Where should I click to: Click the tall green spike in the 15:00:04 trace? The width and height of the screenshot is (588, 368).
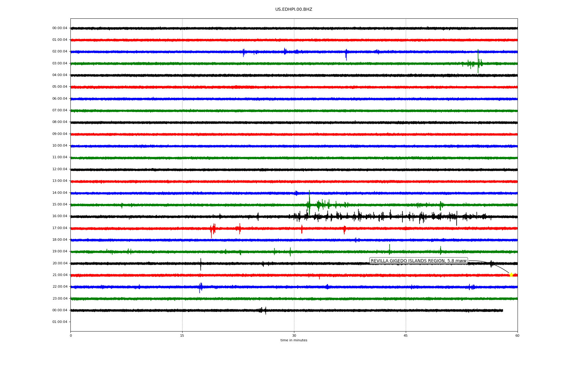(x=309, y=202)
